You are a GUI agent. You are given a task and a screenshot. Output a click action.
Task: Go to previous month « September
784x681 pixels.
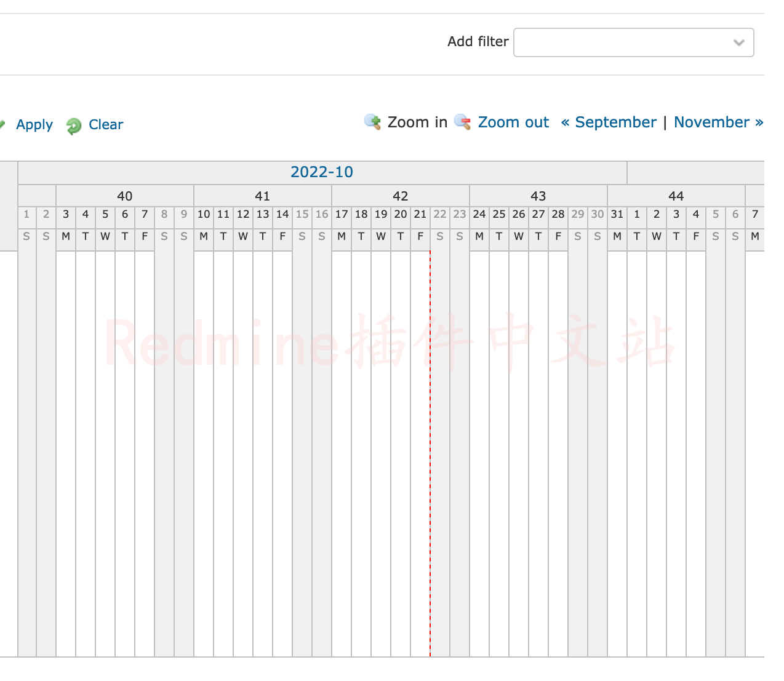pyautogui.click(x=609, y=122)
